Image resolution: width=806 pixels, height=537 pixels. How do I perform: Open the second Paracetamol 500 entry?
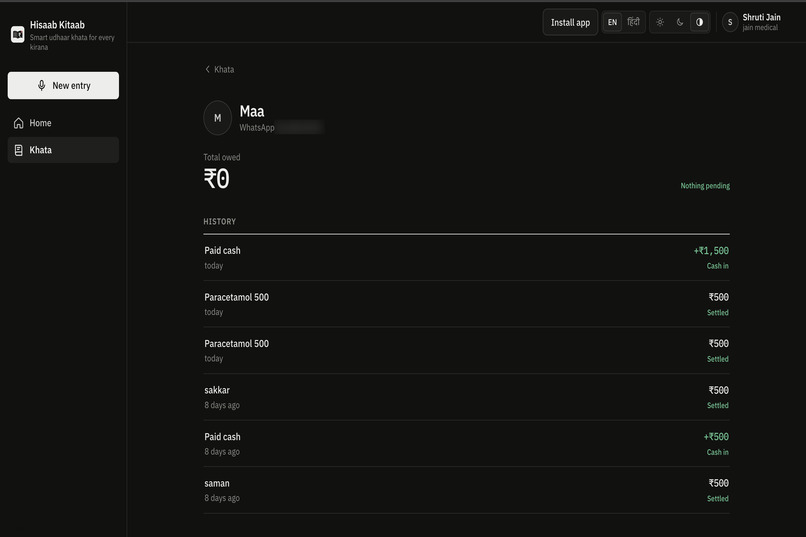(466, 350)
